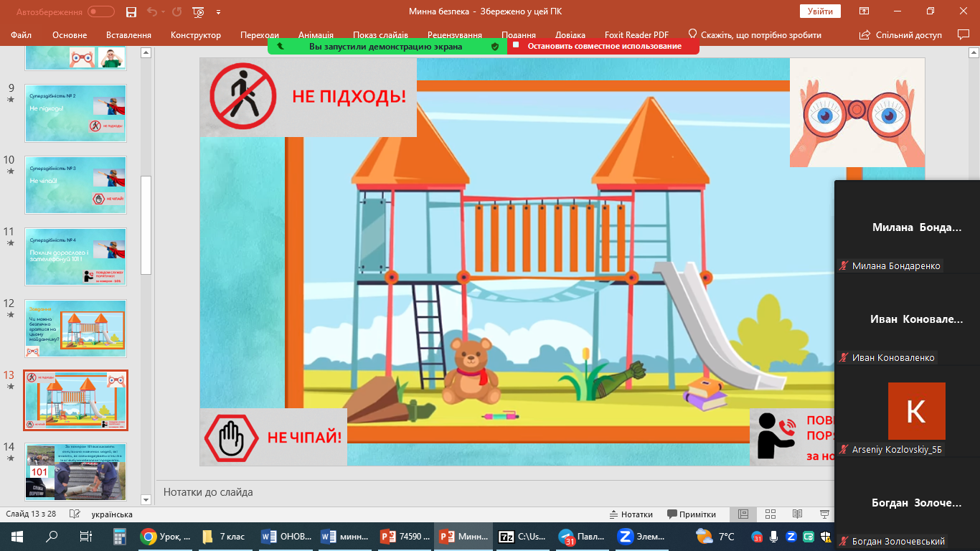Open the taskbar search magnifier icon
This screenshot has width=980, height=551.
[52, 536]
